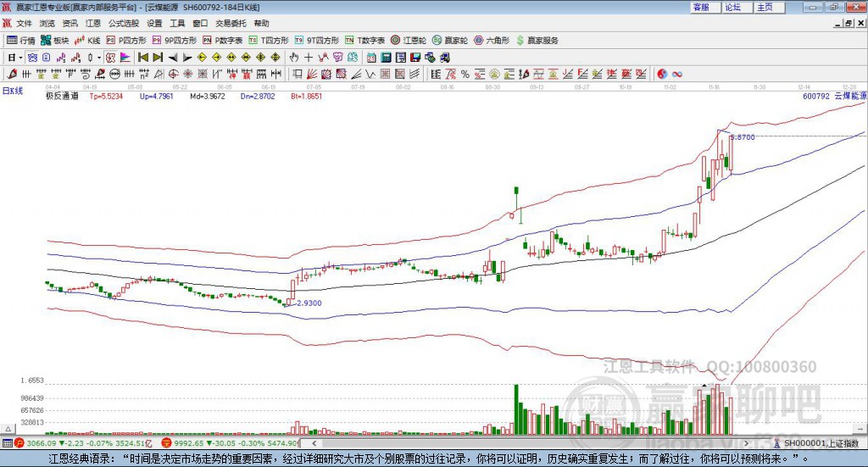The width and height of the screenshot is (868, 467).
Task: Click the red pen icon in drawing toolbar
Action: [12, 74]
